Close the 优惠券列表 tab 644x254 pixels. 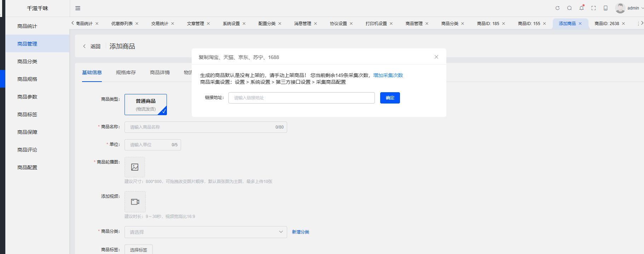tap(137, 24)
